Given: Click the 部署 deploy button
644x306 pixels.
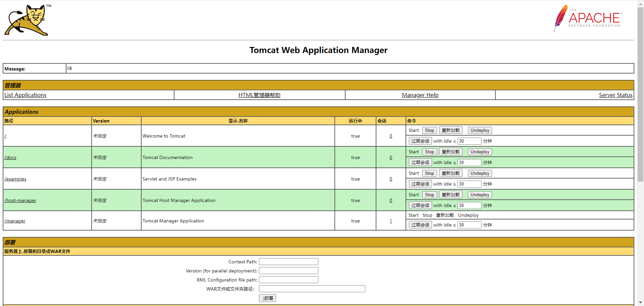Looking at the screenshot, I should 267,298.
